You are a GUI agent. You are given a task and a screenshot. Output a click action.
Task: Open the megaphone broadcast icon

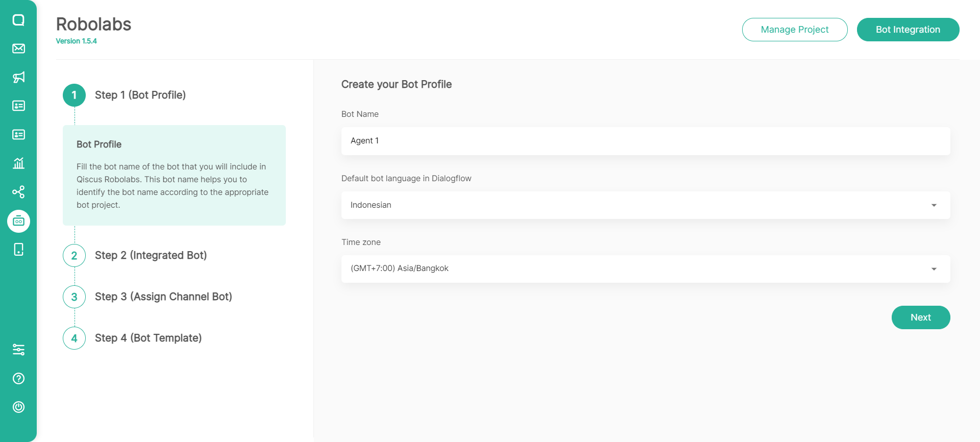point(18,77)
